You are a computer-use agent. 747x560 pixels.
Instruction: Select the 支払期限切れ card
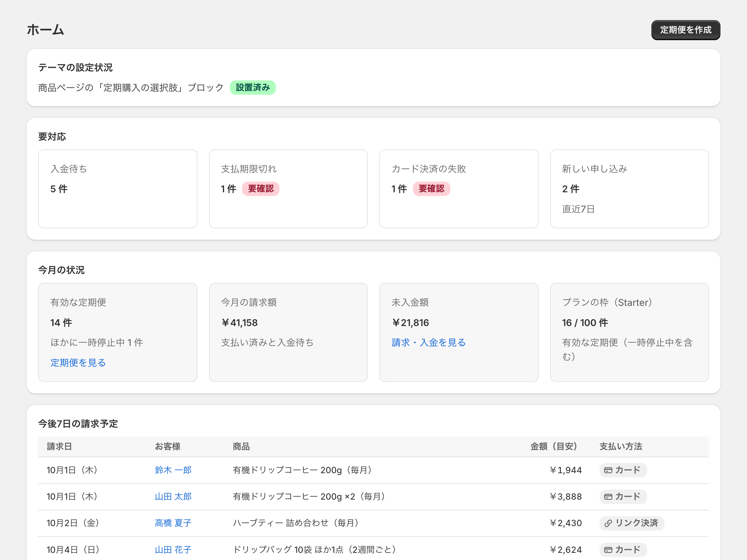(288, 189)
